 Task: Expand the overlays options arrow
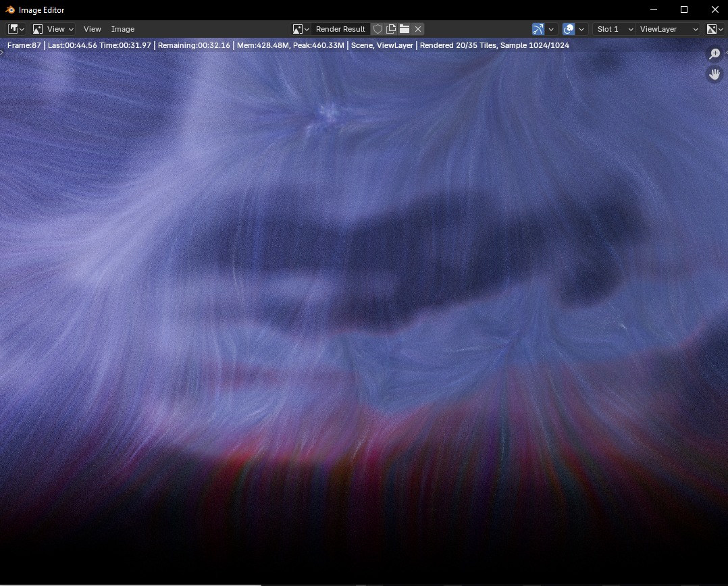(x=581, y=29)
